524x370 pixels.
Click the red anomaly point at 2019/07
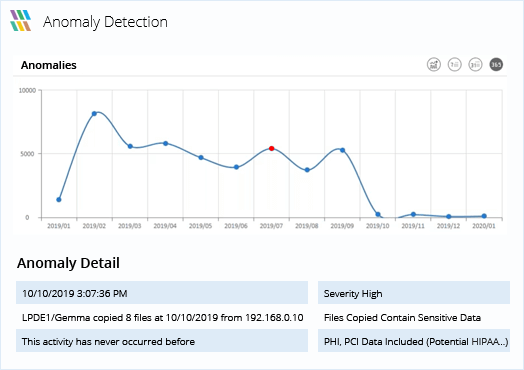click(271, 148)
